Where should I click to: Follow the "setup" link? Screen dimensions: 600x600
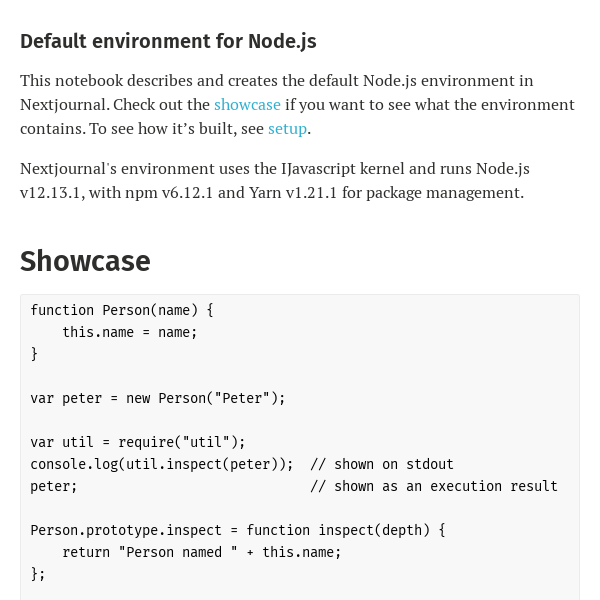(287, 129)
